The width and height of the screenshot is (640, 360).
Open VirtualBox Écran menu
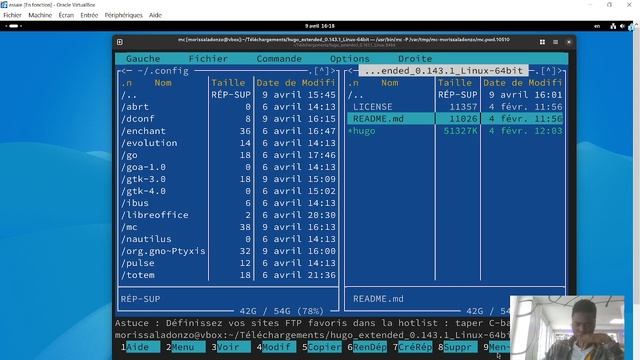66,15
